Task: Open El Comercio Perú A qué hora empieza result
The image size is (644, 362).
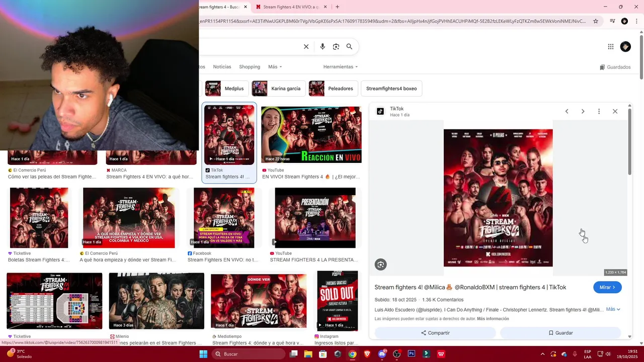Action: (x=129, y=218)
